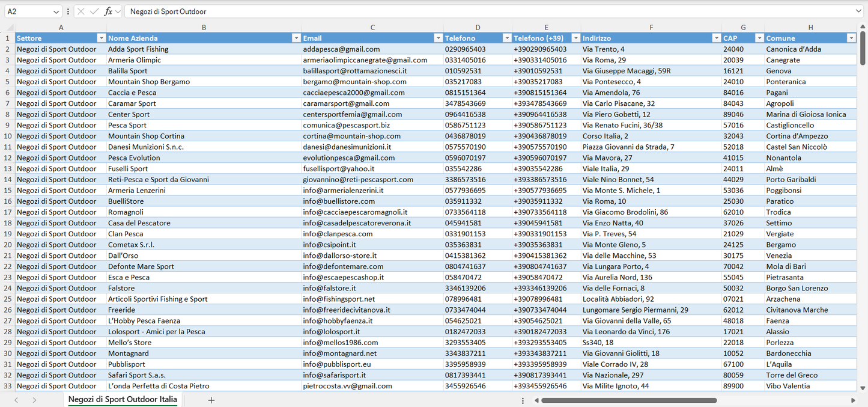Screen dimensions: 868x407
Task: Select phone cell 0596070197
Action: pos(478,158)
